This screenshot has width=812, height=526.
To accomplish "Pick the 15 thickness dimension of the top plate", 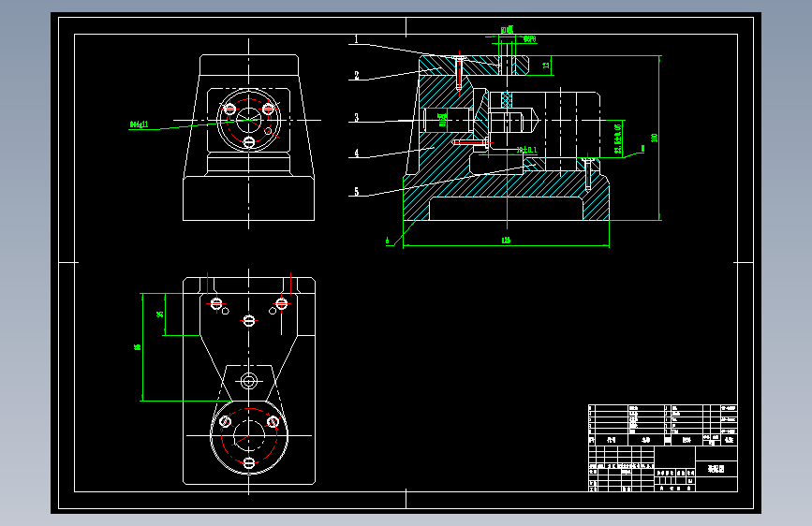I will 546,66.
